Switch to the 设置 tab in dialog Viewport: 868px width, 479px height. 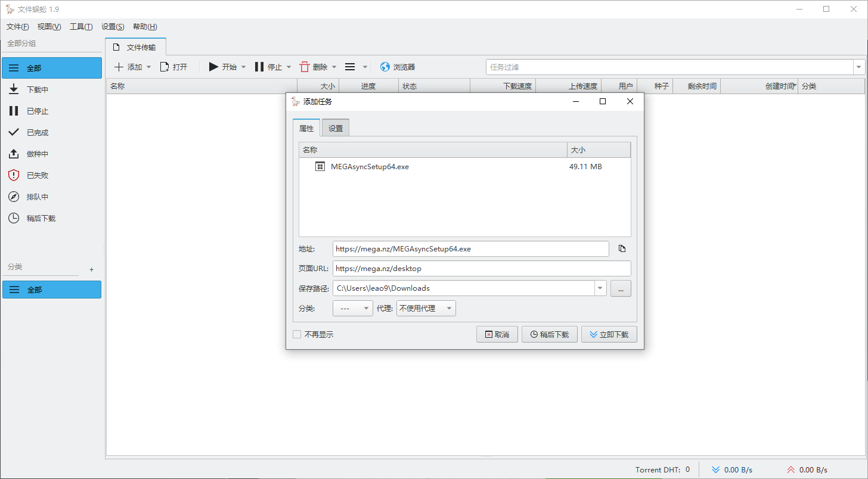[x=335, y=127]
